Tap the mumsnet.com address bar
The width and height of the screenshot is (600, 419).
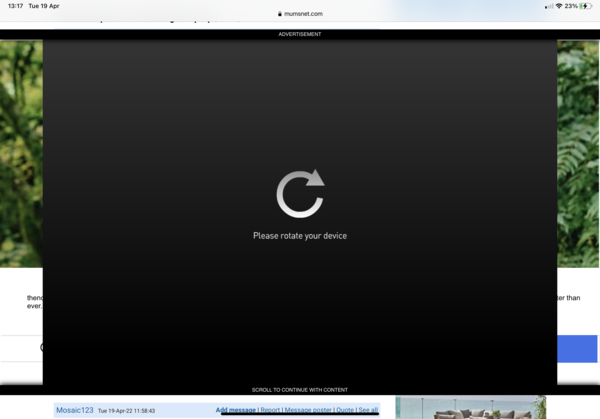(x=300, y=14)
